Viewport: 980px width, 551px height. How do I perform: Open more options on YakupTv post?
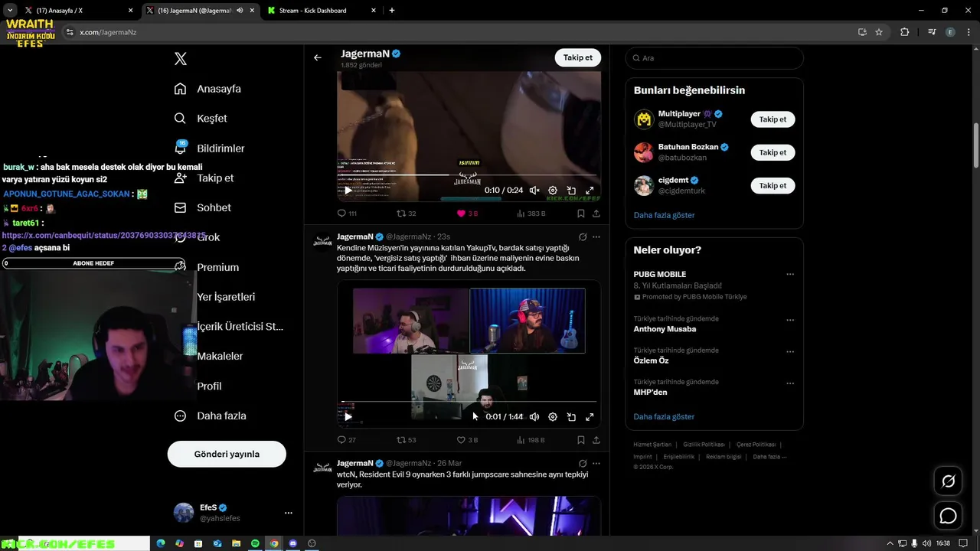(x=596, y=237)
